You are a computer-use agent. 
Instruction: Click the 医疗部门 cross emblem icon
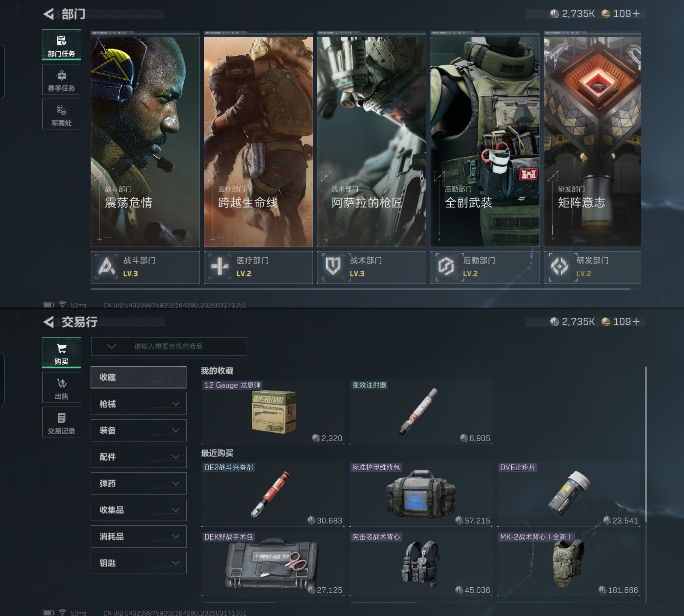(x=220, y=267)
